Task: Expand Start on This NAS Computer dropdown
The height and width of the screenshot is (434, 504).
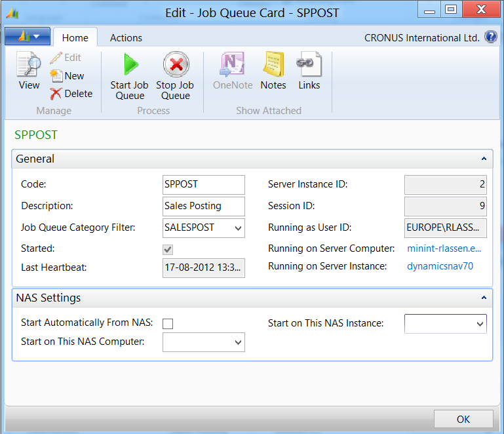Action: (237, 342)
